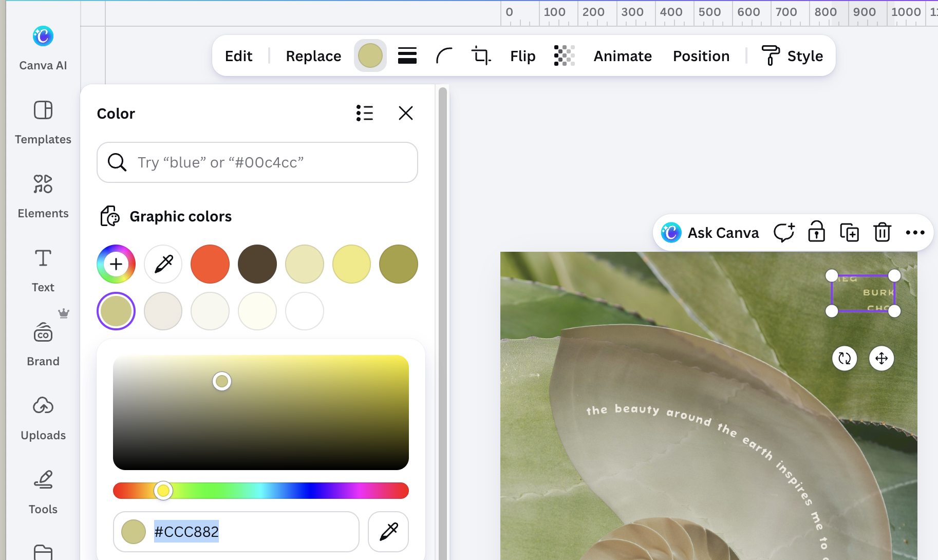938x560 pixels.
Task: Click Flip in the toolbar
Action: click(523, 55)
